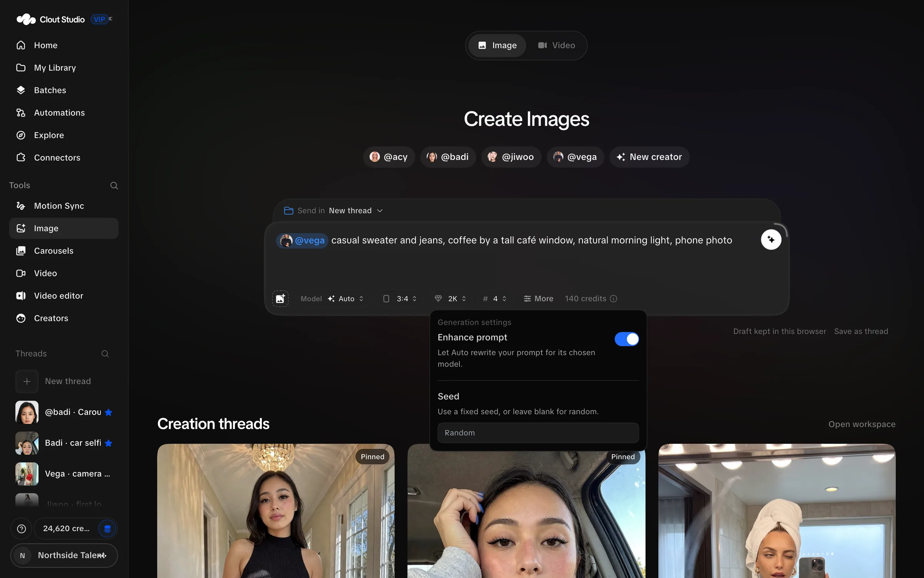Change the 3:4 aspect ratio
The image size is (924, 578).
(400, 299)
